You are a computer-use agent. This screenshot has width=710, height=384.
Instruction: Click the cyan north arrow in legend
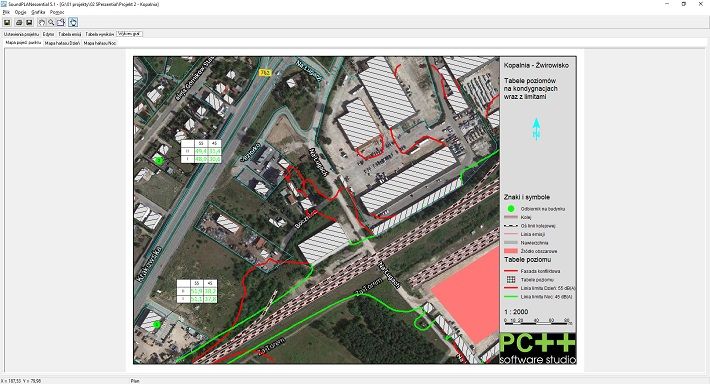point(537,129)
